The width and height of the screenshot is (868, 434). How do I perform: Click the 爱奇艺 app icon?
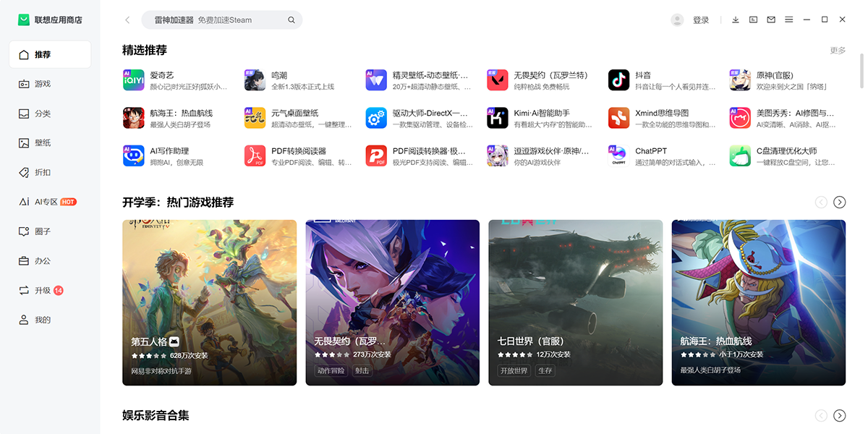tap(134, 80)
